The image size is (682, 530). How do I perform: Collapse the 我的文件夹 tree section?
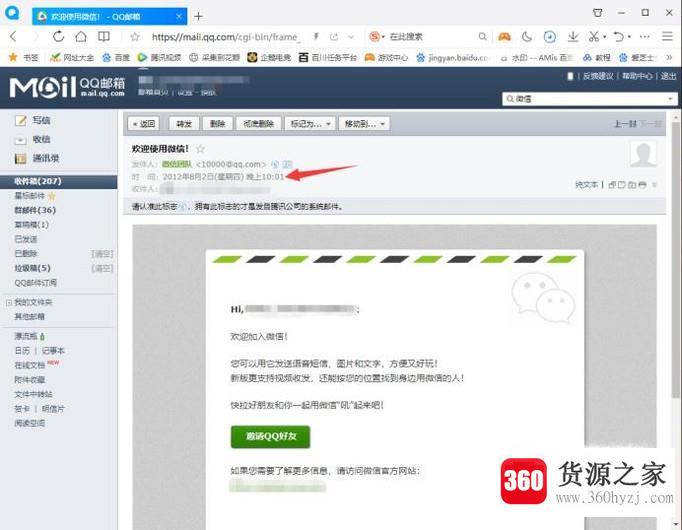(x=9, y=302)
